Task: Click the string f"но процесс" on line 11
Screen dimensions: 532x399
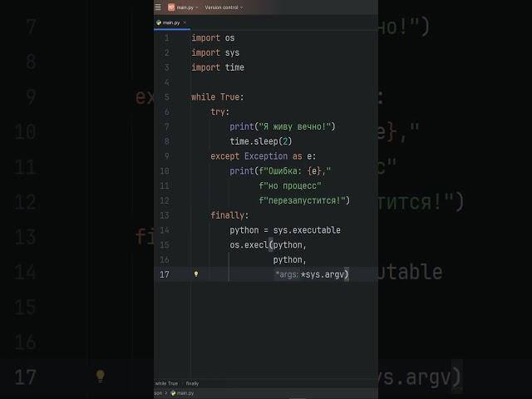Action: coord(290,186)
